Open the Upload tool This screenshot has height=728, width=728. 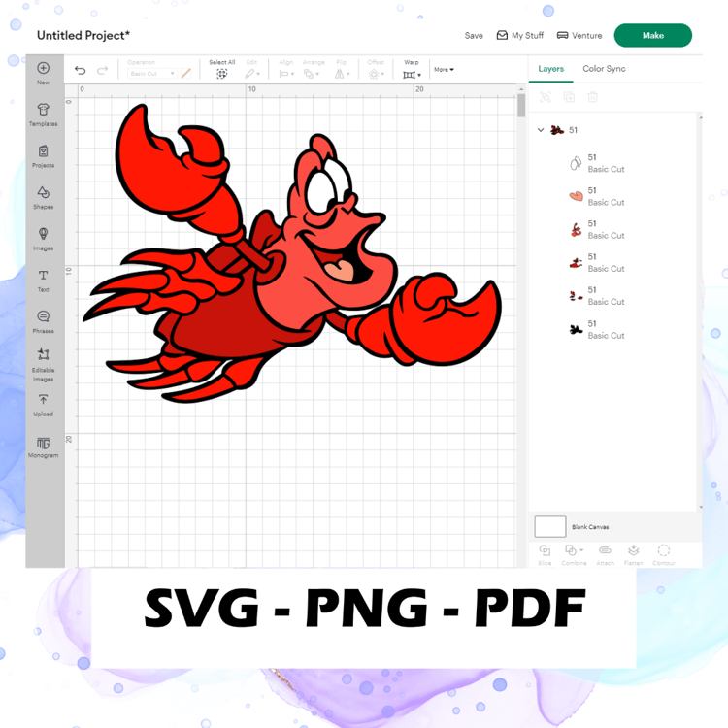tap(43, 405)
